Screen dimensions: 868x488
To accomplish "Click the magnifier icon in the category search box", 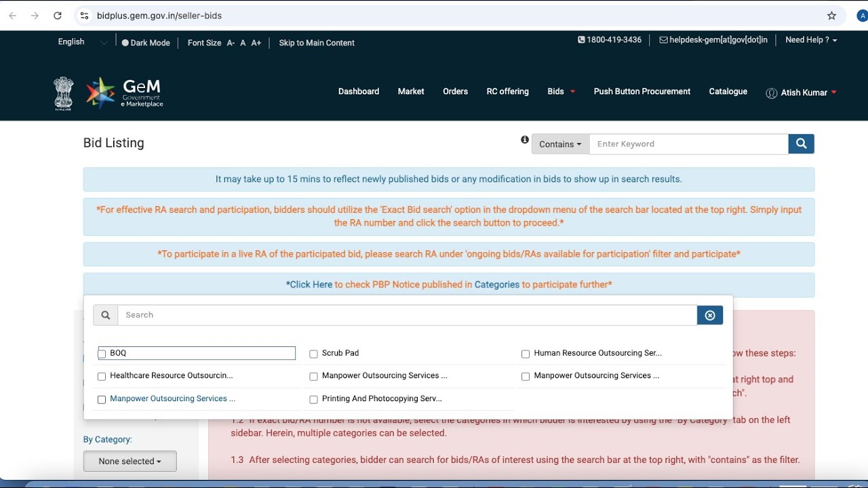I will (106, 315).
